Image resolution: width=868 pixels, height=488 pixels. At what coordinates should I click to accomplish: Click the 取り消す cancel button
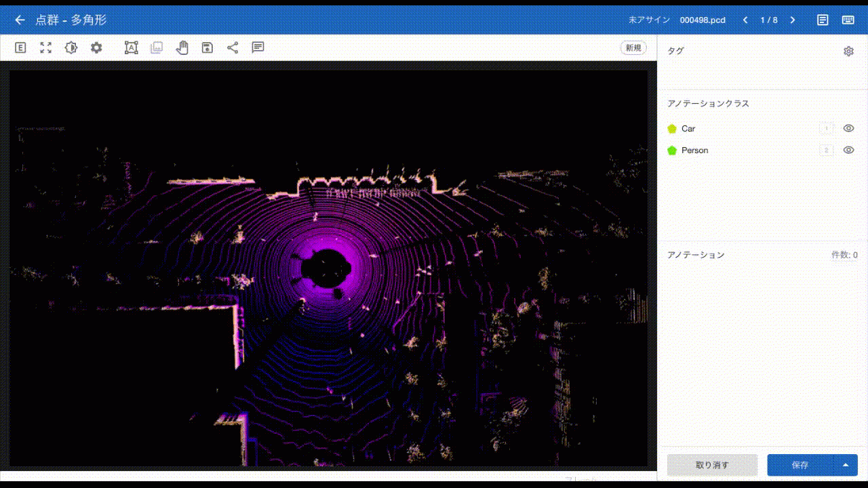[x=712, y=465]
